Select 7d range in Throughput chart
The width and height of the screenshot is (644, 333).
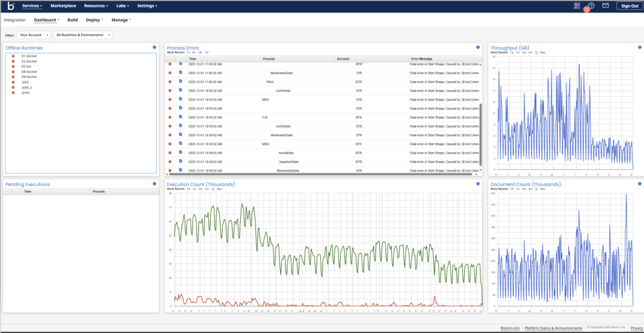[x=512, y=53]
